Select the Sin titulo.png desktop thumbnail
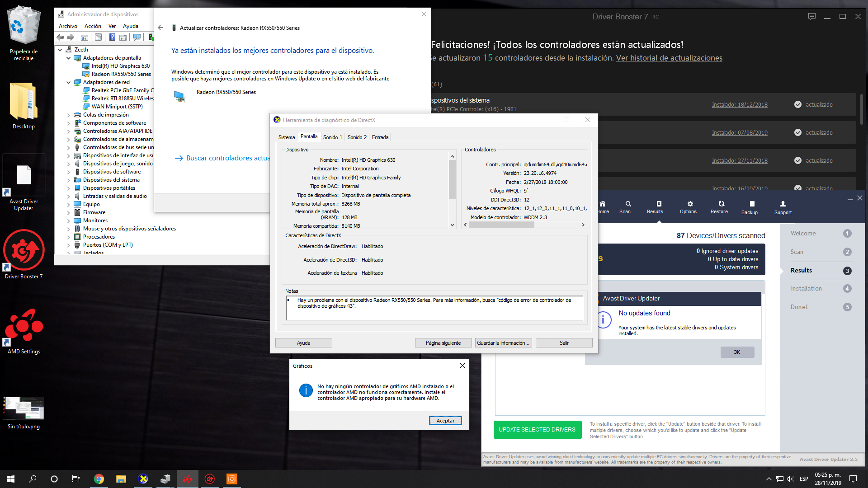The height and width of the screenshot is (488, 868). click(24, 413)
